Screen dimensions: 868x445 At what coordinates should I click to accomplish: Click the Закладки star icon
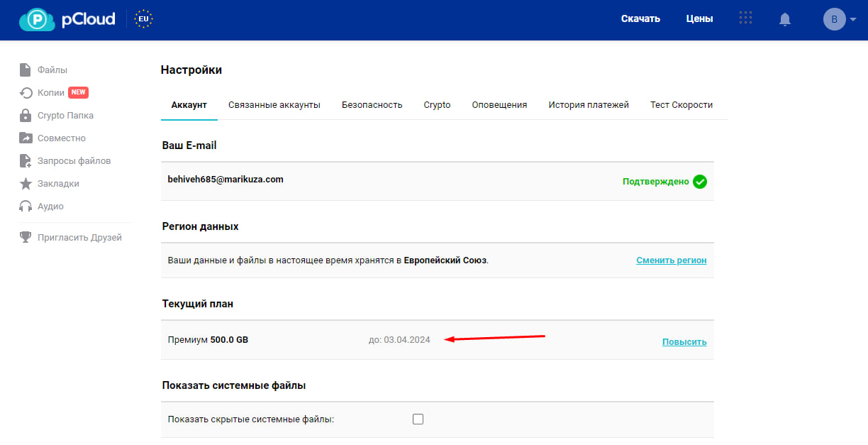26,184
